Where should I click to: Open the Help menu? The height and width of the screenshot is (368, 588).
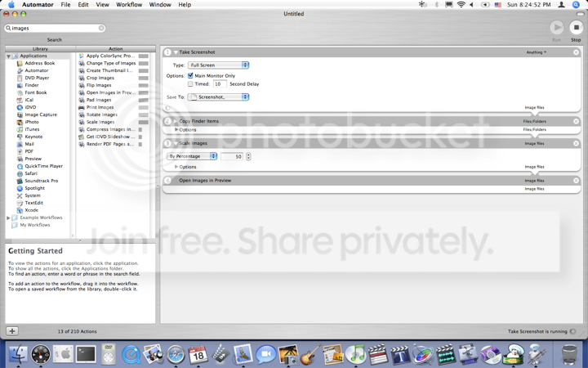pos(185,5)
